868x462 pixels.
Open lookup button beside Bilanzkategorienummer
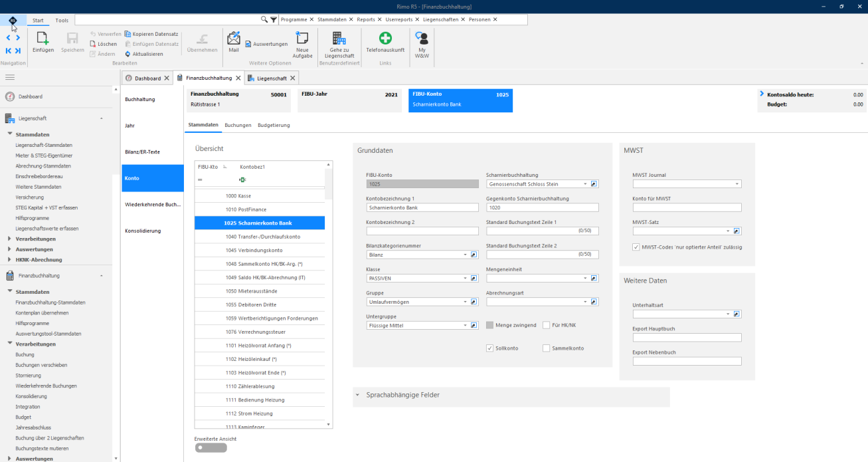point(474,255)
